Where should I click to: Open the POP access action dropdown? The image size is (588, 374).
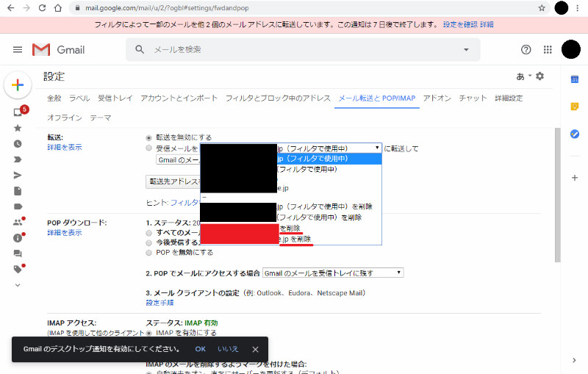pyautogui.click(x=333, y=273)
